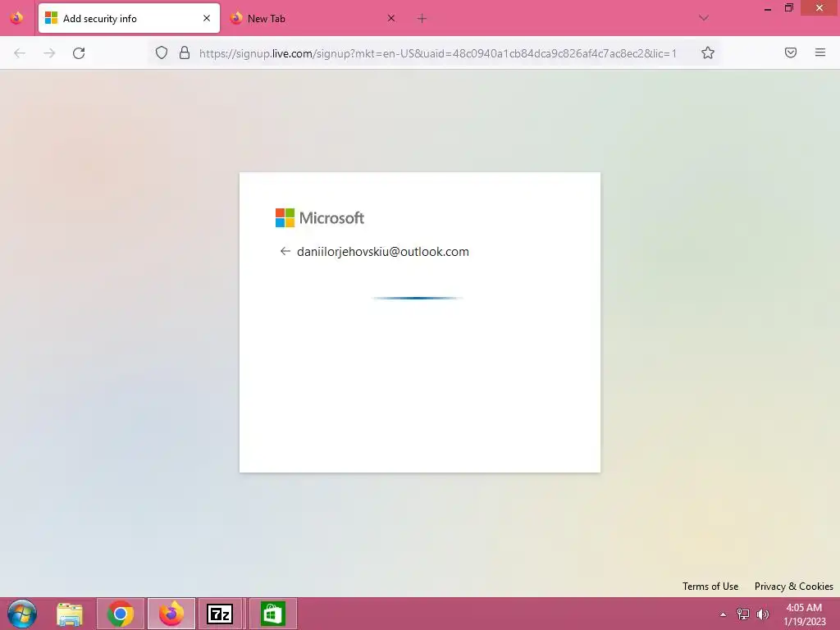This screenshot has width=840, height=630.
Task: Open the Windows Start menu
Action: [x=22, y=614]
